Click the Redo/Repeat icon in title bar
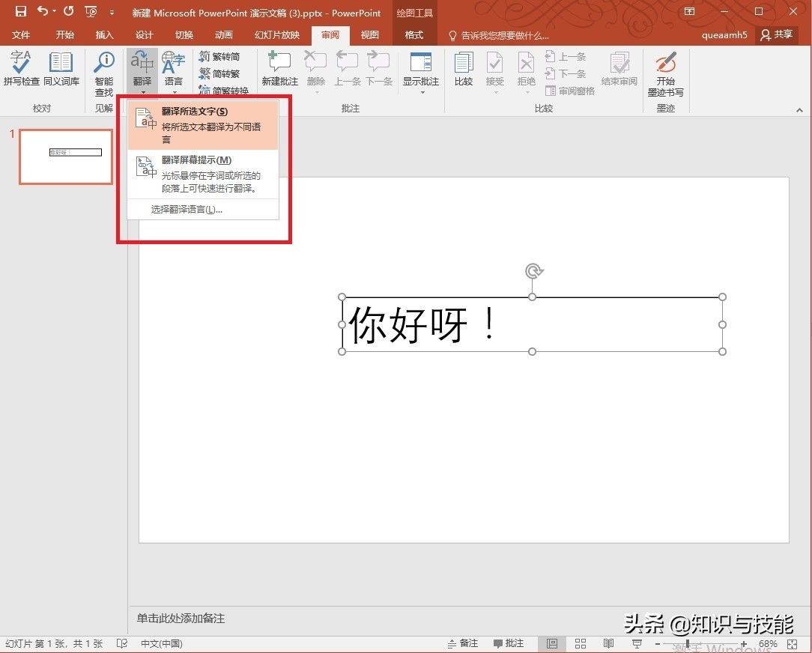812x653 pixels. point(68,11)
